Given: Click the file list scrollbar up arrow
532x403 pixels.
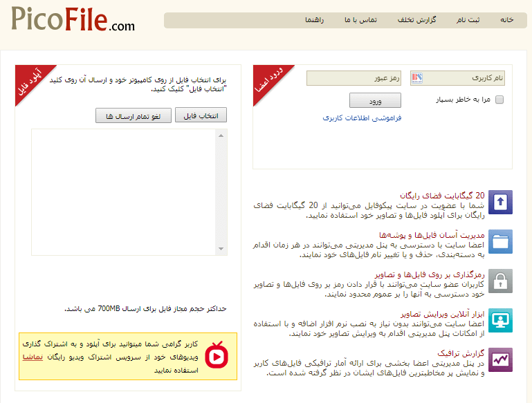Looking at the screenshot, I should coord(221,135).
